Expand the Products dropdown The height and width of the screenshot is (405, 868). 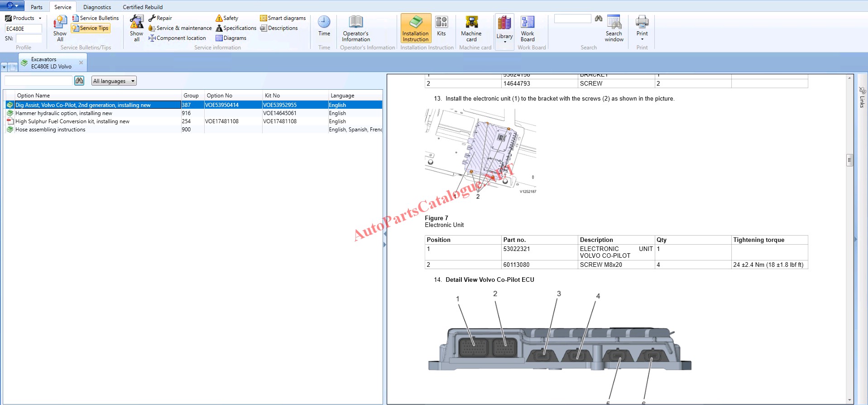[x=40, y=19]
